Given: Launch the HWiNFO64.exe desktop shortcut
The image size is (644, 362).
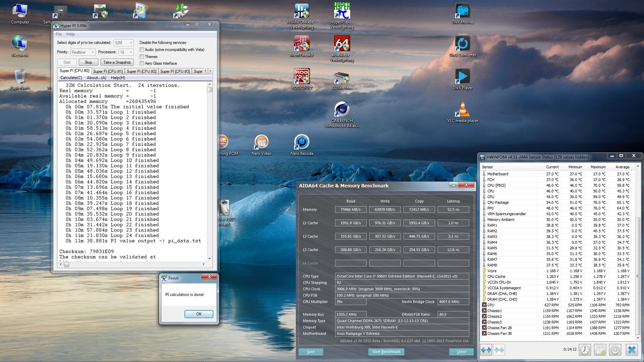Looking at the screenshot, I should click(x=301, y=16).
